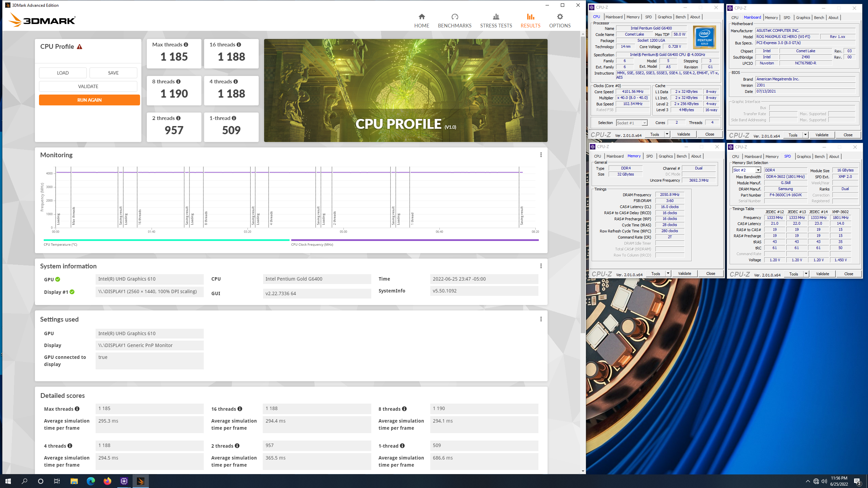Click the SAVE button in CPU Profile

coord(113,73)
